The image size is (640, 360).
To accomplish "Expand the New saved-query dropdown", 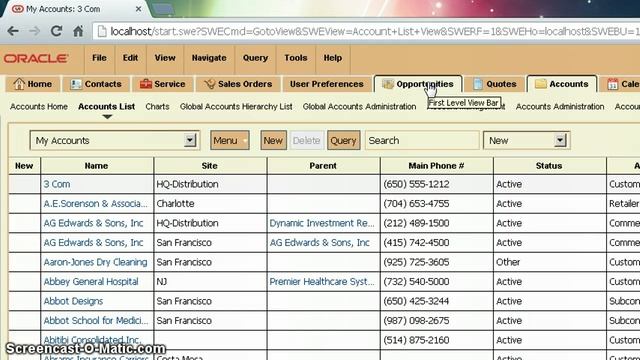I will 560,140.
